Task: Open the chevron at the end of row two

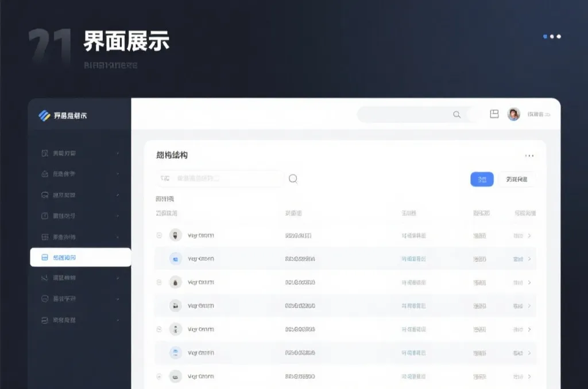Action: (531, 258)
